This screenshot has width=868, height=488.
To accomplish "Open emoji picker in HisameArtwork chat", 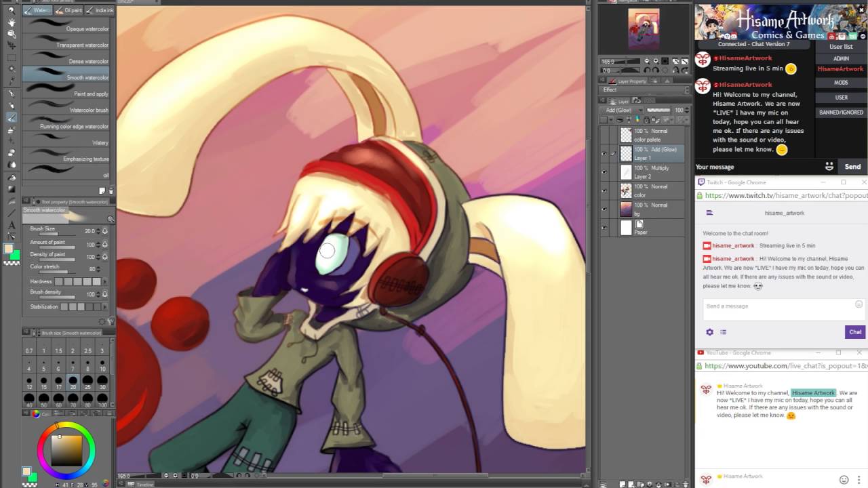I will [x=829, y=167].
